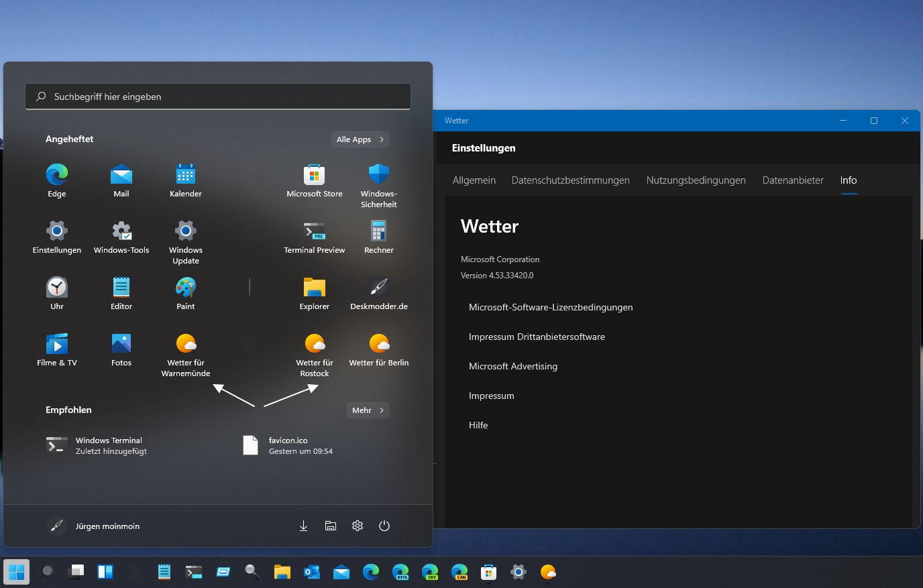
Task: Open Task View on the taskbar
Action: 76,572
